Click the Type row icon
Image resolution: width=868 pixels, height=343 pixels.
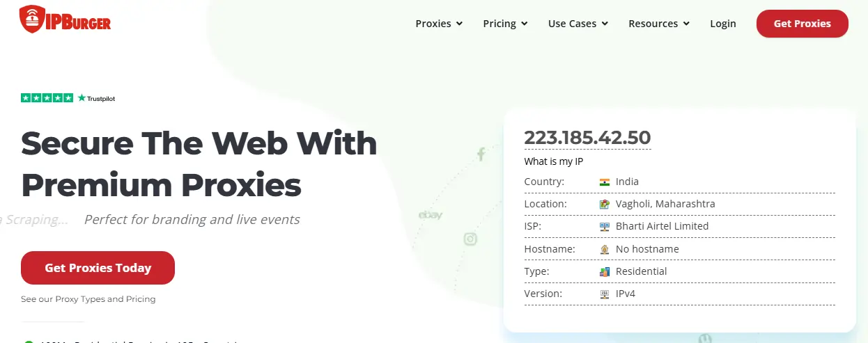click(x=605, y=271)
